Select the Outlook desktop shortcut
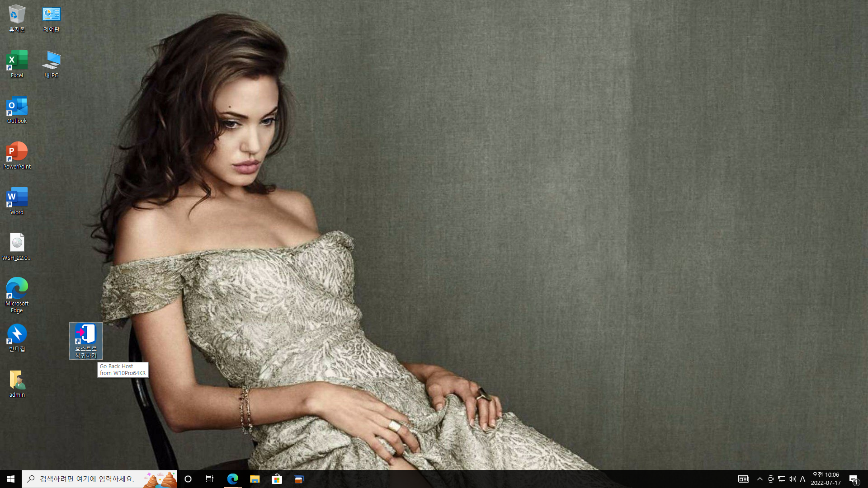Screen dimensions: 868x488 17,110
